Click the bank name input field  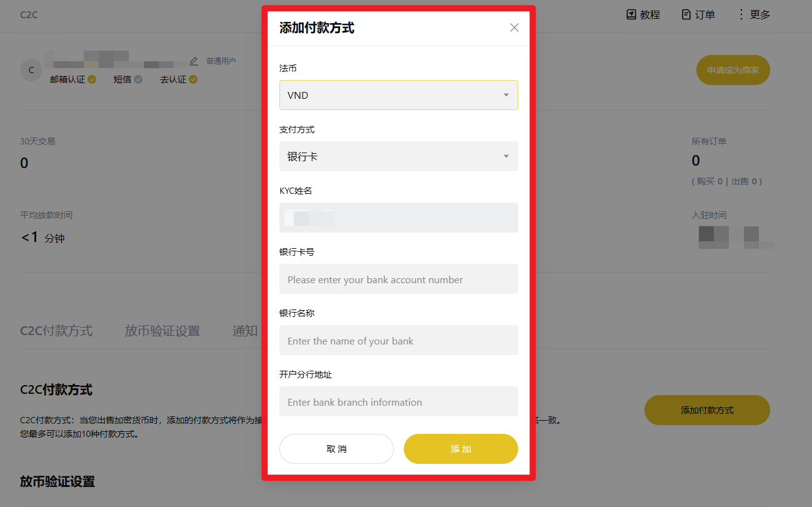click(399, 340)
